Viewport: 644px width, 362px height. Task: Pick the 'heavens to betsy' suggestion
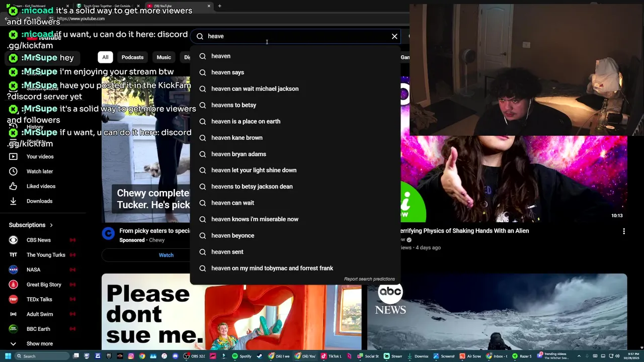(x=295, y=105)
